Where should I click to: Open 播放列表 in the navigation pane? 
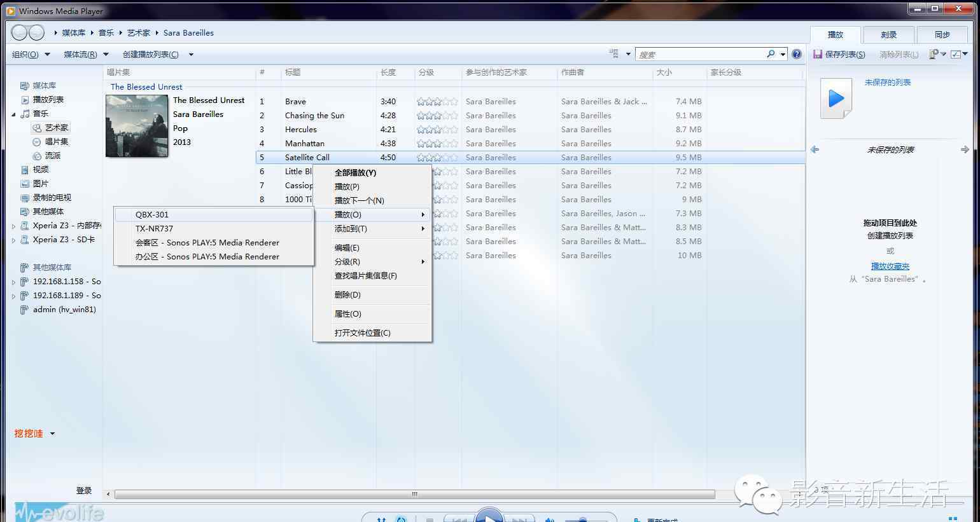click(x=43, y=99)
